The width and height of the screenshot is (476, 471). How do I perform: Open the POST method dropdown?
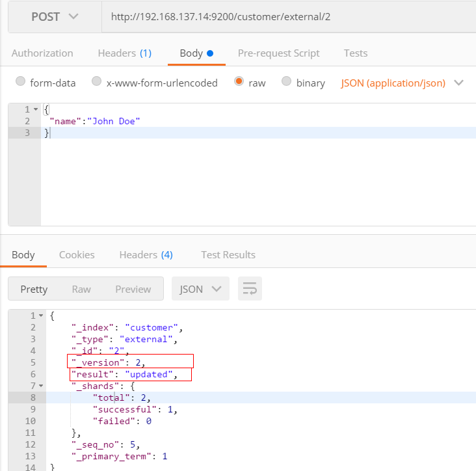55,16
